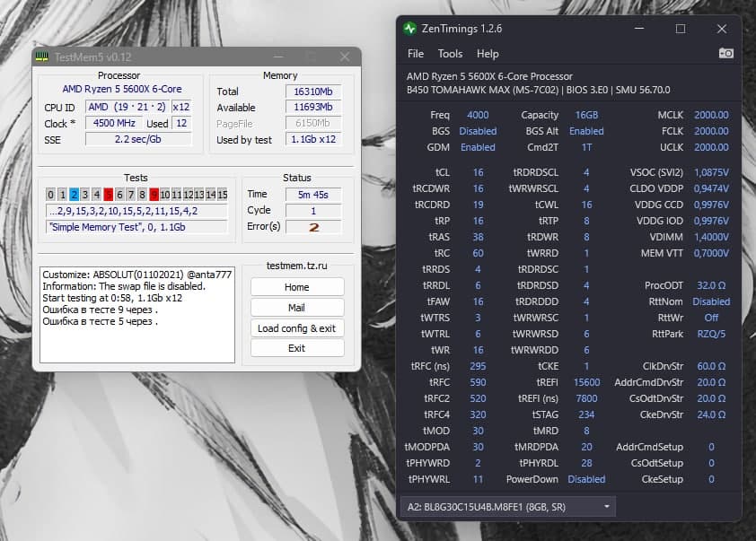Click the CkeDrvStr value 24.0 Ω
This screenshot has height=541, width=756.
tap(711, 414)
